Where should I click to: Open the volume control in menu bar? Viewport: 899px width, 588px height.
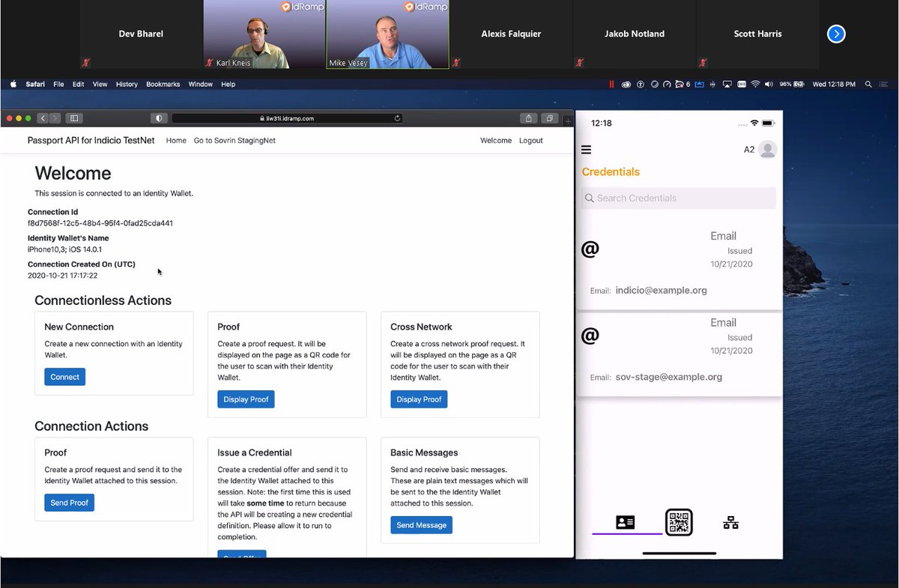pos(769,84)
